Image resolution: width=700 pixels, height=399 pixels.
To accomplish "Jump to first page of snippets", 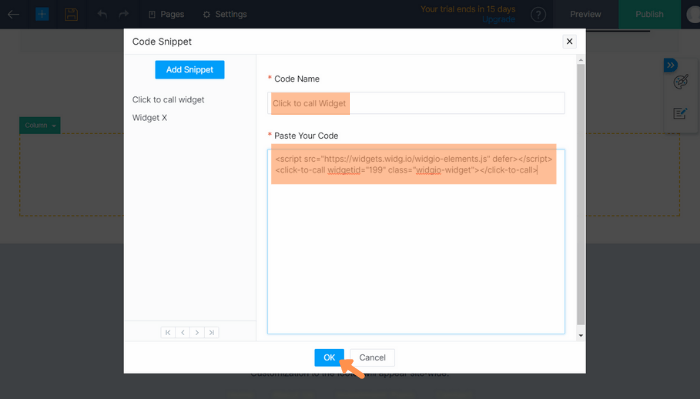I will 168,332.
